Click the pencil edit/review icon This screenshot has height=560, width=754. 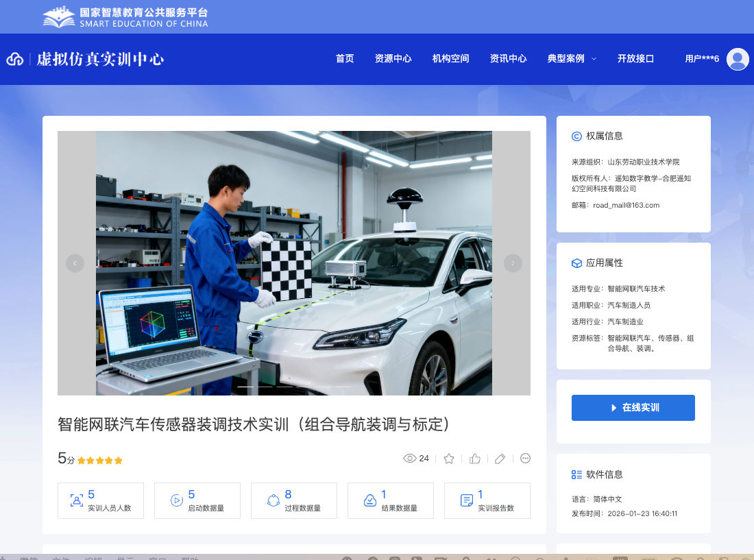point(500,459)
